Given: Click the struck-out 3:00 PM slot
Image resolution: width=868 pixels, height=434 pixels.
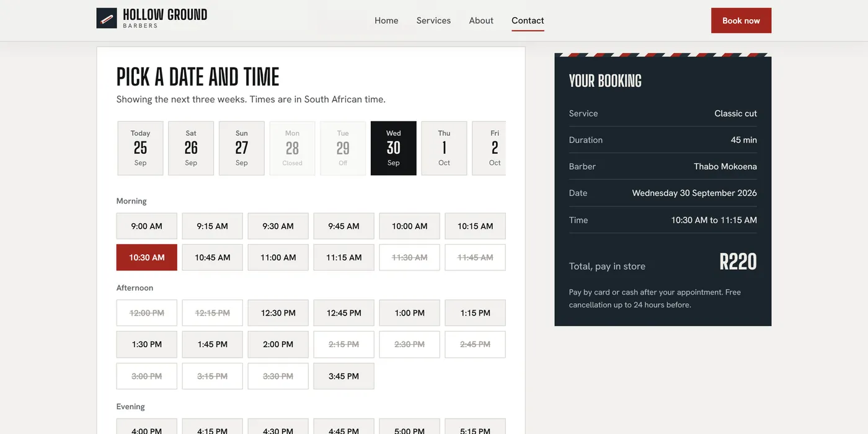Looking at the screenshot, I should point(147,376).
